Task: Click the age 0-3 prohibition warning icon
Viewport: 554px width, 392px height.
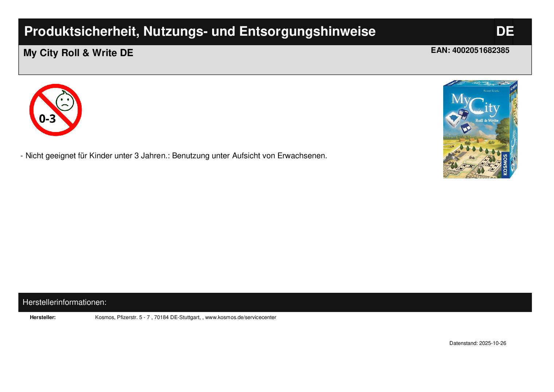Action: tap(55, 110)
